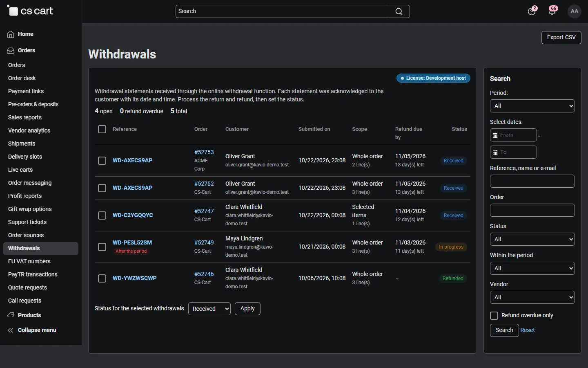Go to Payment links in sidebar

coord(26,91)
